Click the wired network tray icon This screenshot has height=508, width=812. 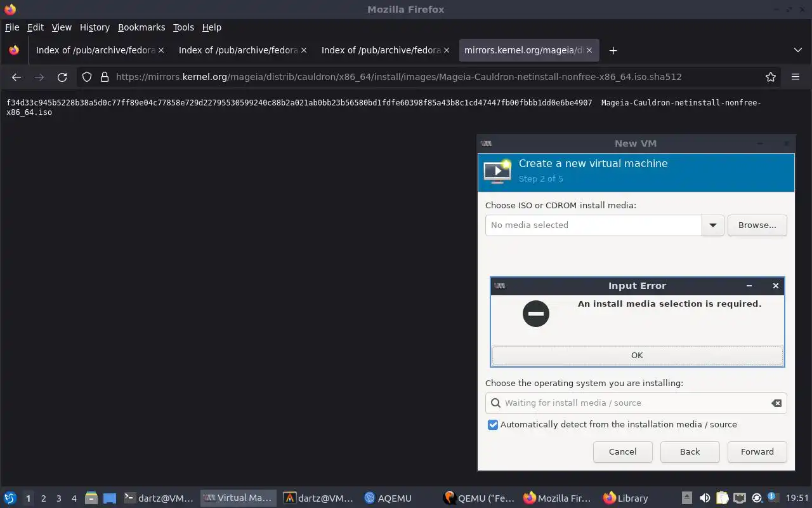740,498
